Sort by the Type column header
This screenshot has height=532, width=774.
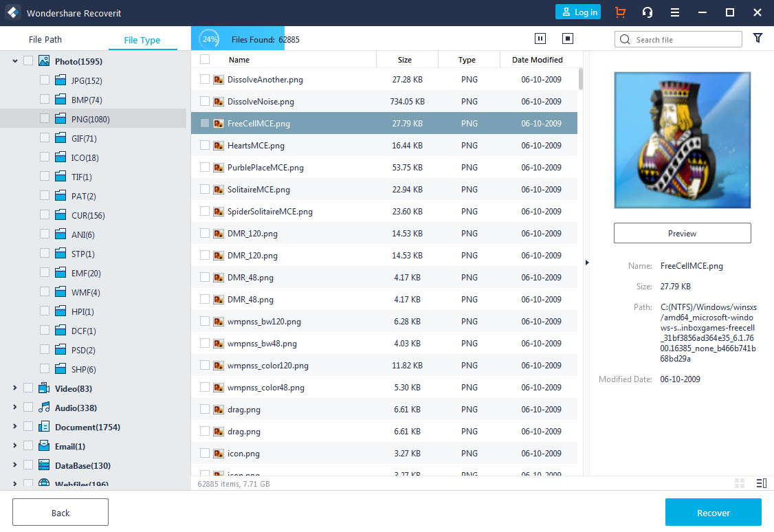[467, 60]
